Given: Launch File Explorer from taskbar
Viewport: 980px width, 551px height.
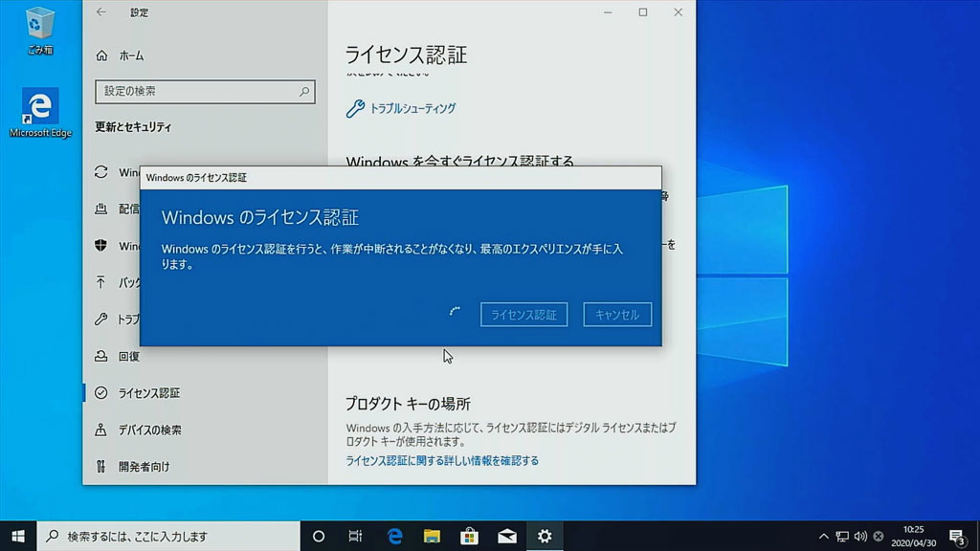Looking at the screenshot, I should click(x=432, y=536).
